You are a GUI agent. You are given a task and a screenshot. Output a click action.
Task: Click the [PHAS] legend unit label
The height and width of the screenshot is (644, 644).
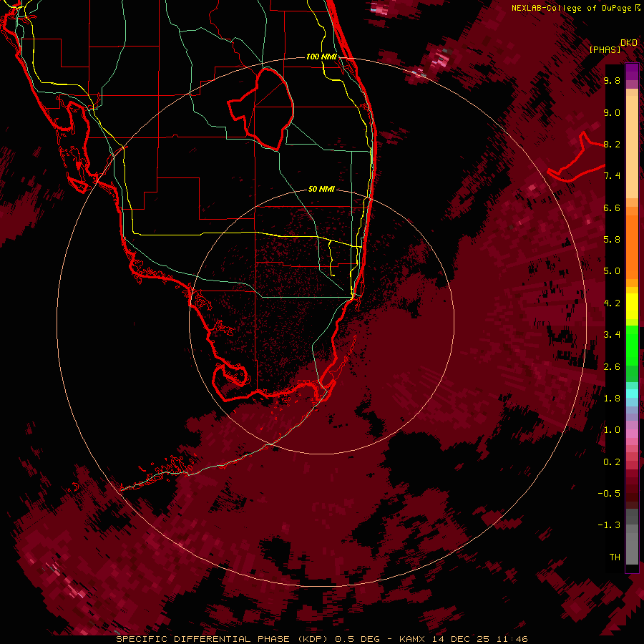tap(605, 49)
